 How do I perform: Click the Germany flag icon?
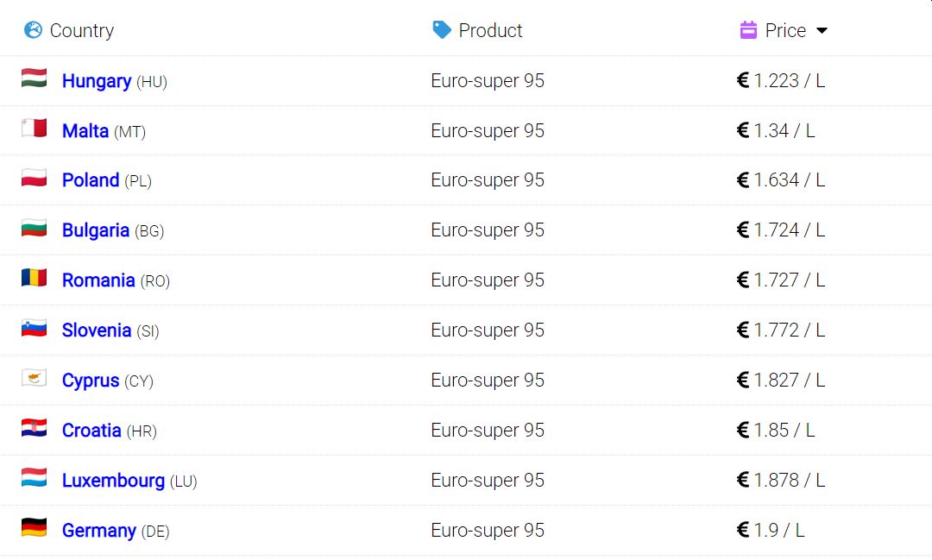pos(34,527)
